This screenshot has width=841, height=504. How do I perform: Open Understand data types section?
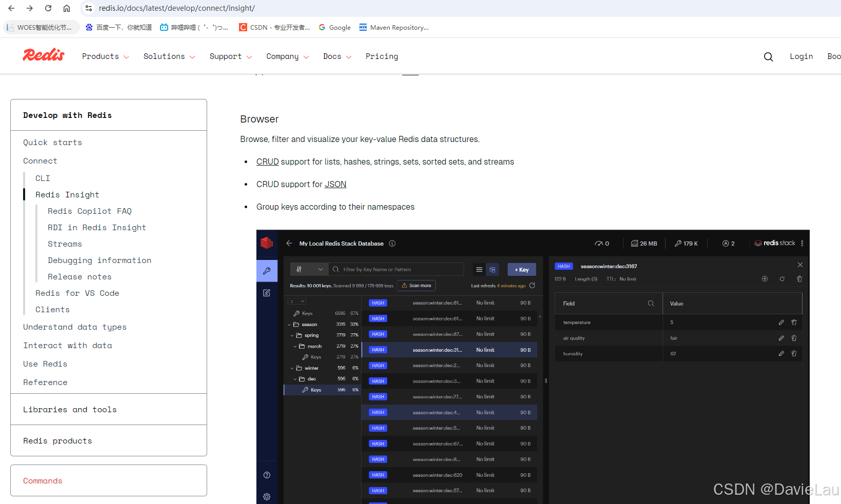(x=75, y=327)
